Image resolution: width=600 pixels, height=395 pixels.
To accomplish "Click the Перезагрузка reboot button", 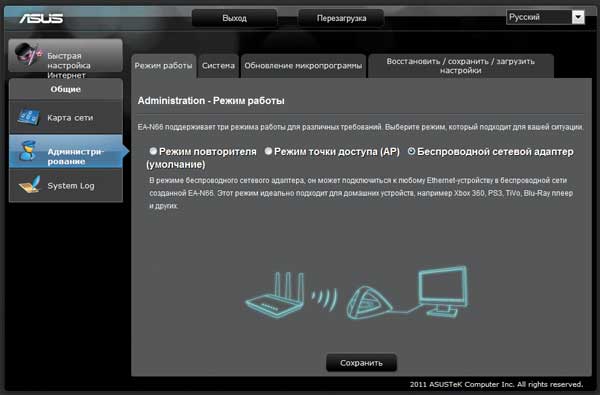I will (341, 18).
